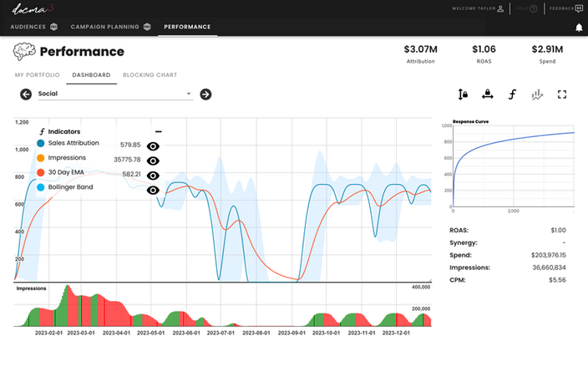The width and height of the screenshot is (588, 372).
Task: Go to next channel with right arrow
Action: coord(205,94)
